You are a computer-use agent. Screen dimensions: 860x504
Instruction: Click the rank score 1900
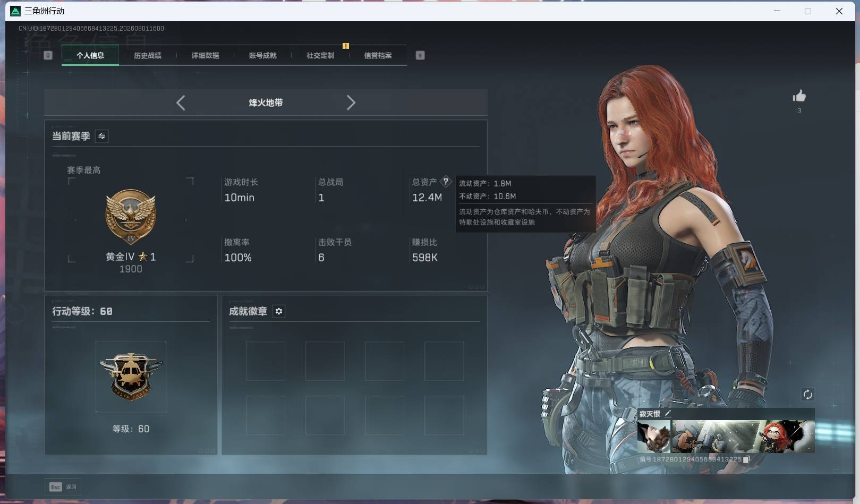tap(131, 269)
